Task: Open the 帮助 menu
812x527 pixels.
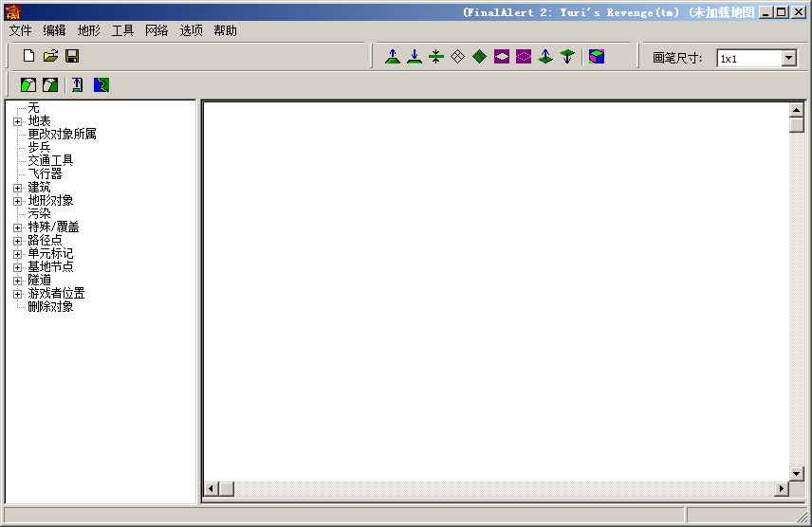Action: tap(225, 30)
